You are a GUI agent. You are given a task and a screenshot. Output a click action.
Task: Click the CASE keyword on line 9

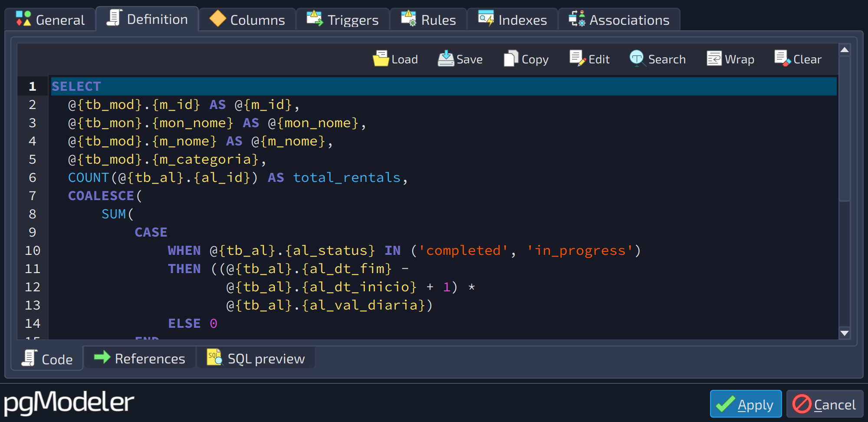point(151,232)
